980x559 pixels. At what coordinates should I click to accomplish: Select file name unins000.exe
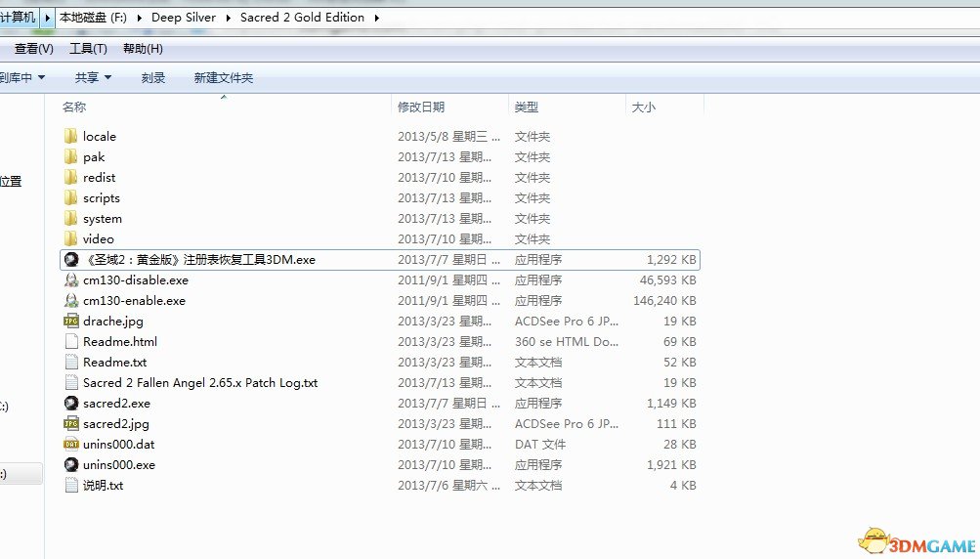[x=119, y=465]
